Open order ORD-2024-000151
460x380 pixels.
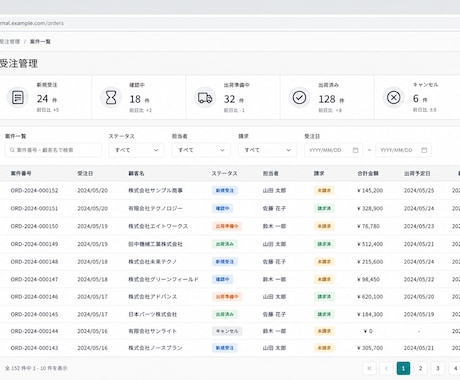[34, 208]
